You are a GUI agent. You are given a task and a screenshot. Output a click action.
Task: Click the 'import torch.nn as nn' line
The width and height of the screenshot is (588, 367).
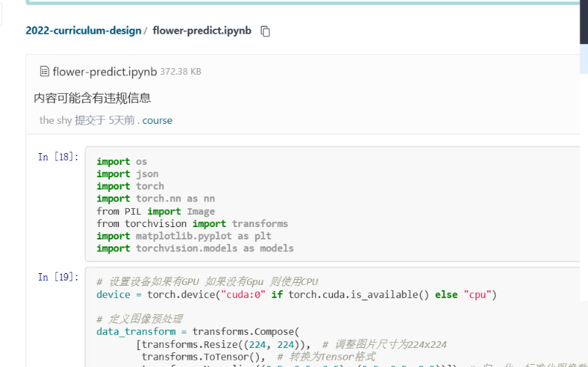156,199
